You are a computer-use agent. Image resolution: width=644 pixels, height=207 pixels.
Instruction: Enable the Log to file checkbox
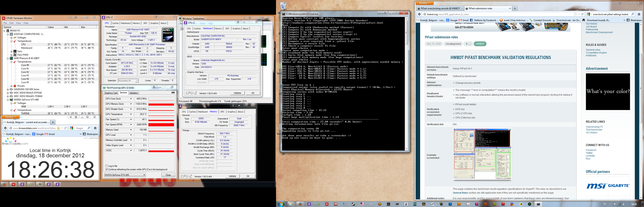pos(107,166)
